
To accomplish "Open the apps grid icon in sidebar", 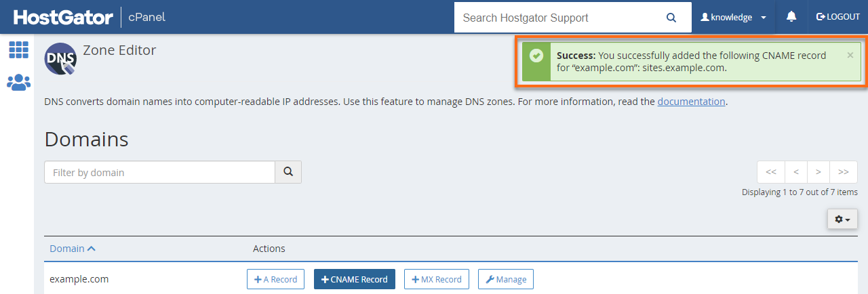I will (x=18, y=49).
